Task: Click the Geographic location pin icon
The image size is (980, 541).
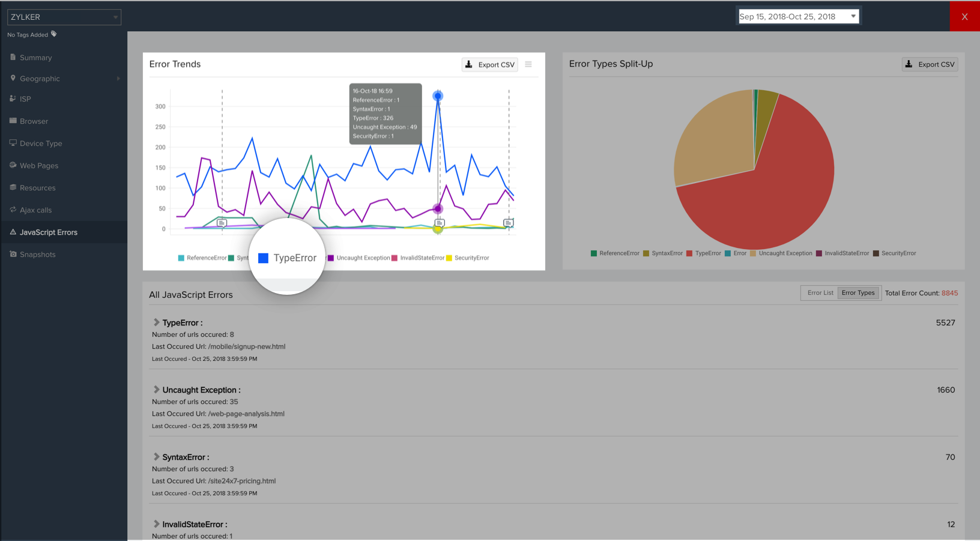Action: [13, 78]
